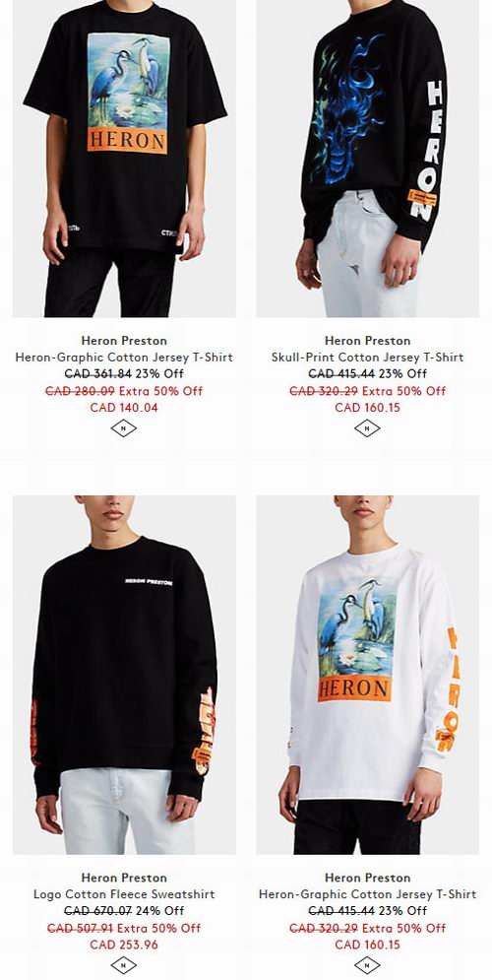Open black Heron-Graphic T-shirt product image
492x980 pixels.
(124, 159)
